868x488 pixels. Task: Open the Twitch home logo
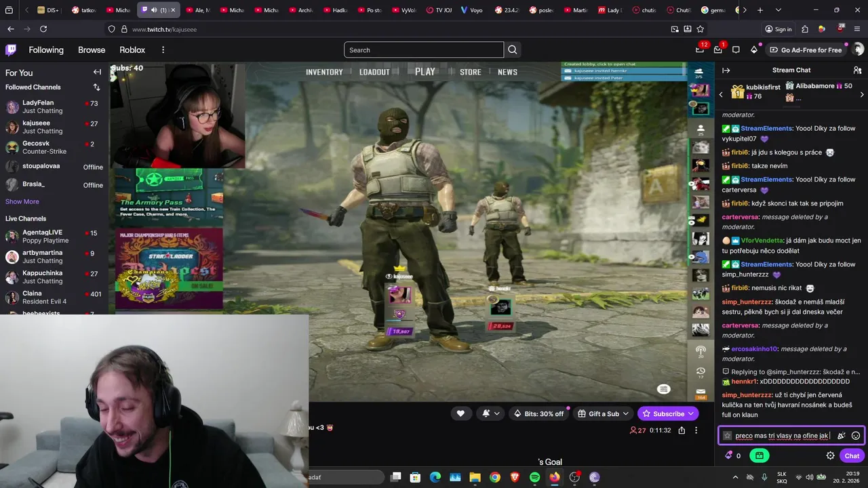(x=11, y=49)
